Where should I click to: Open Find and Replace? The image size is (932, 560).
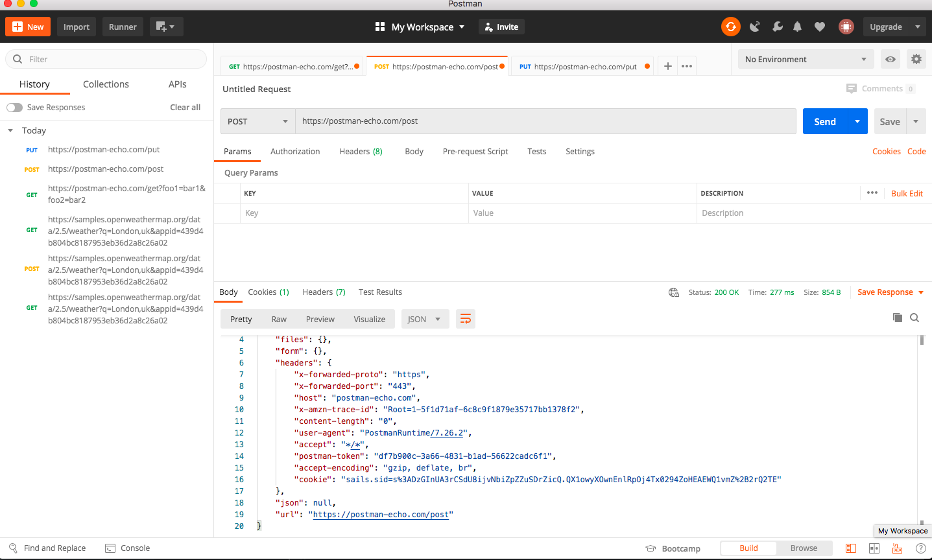click(x=47, y=548)
